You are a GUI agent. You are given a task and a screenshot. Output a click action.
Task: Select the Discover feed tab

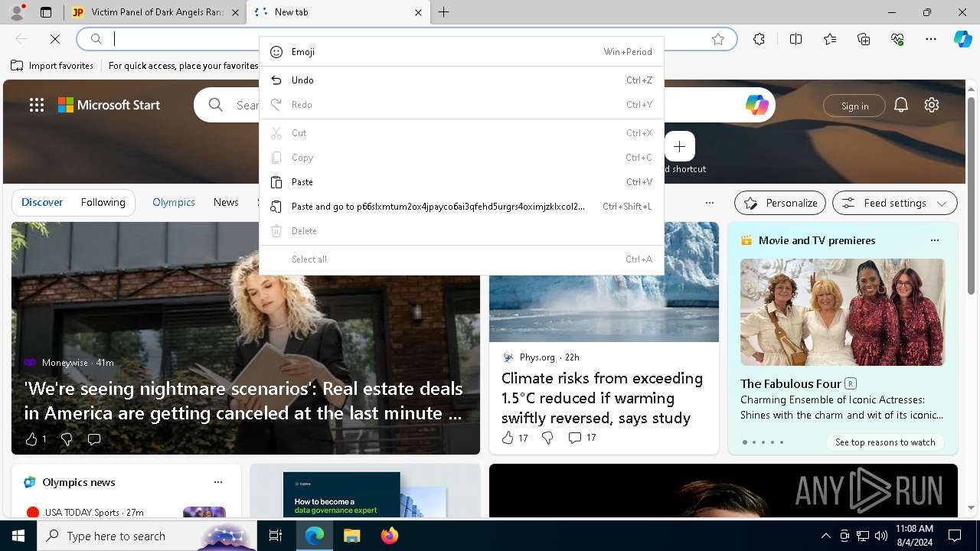pyautogui.click(x=42, y=203)
